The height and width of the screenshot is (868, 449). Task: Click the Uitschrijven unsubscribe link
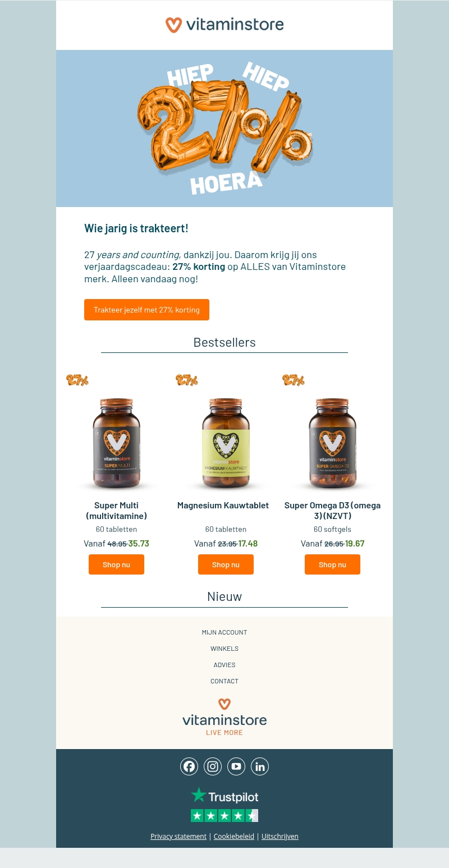click(280, 836)
